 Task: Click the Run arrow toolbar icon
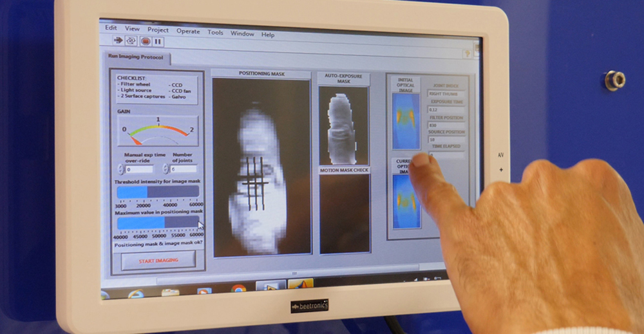118,41
